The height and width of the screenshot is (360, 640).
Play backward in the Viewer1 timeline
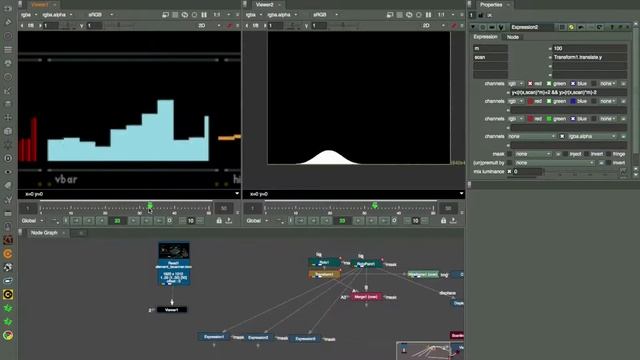tap(101, 221)
